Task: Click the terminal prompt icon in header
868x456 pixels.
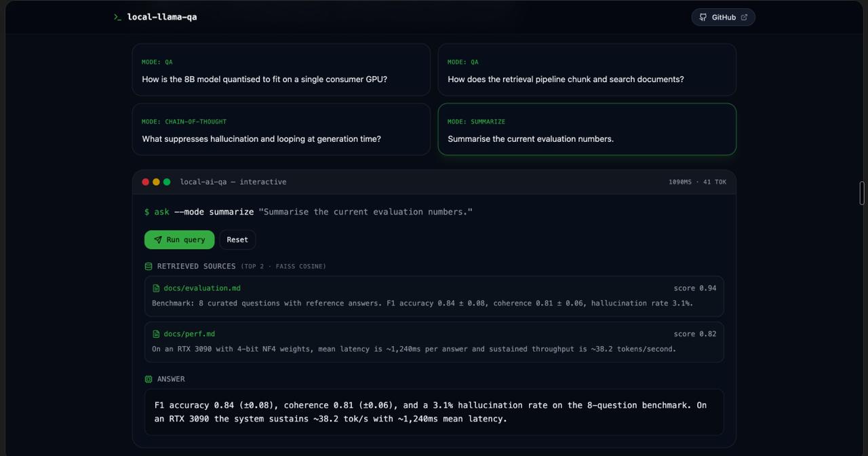Action: tap(117, 17)
